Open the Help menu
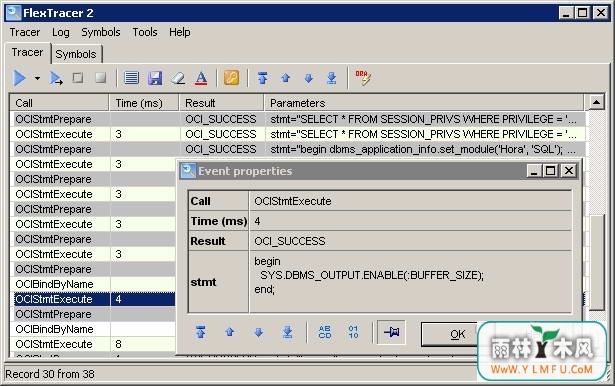The height and width of the screenshot is (386, 615). [x=180, y=32]
